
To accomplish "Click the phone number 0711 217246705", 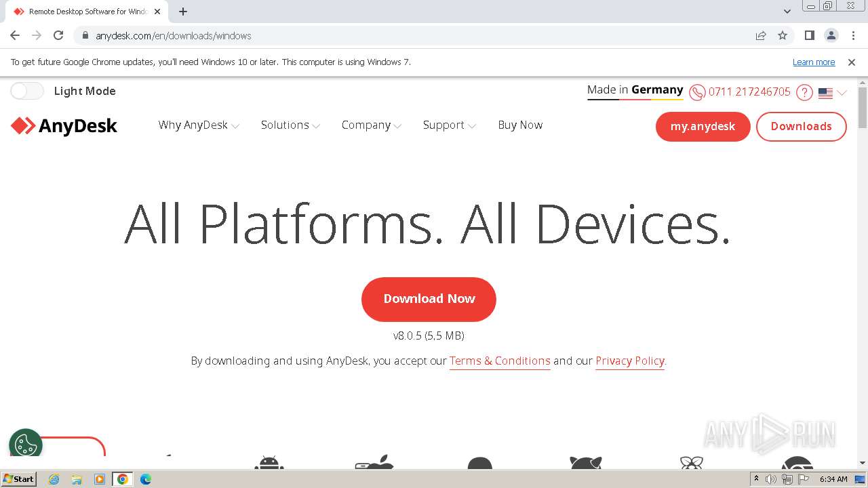I will tap(749, 92).
